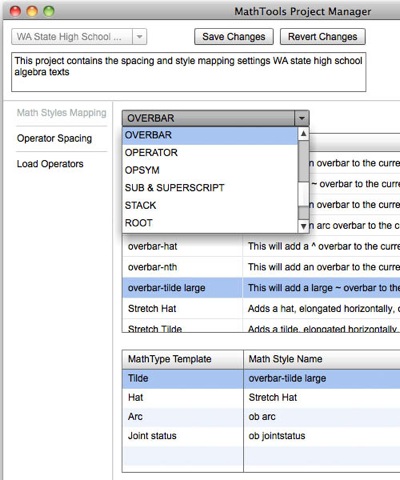Click the overbar-hat row description cell
Viewport: 400px width, 480px height.
pyautogui.click(x=322, y=246)
